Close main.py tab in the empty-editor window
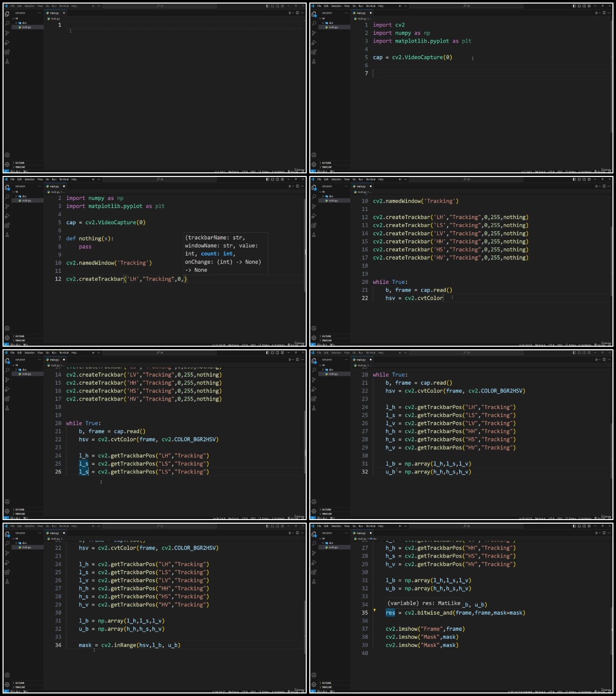 point(64,13)
